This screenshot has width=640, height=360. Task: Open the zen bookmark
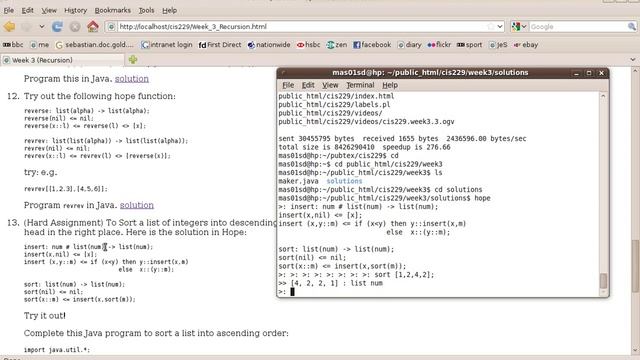click(337, 44)
